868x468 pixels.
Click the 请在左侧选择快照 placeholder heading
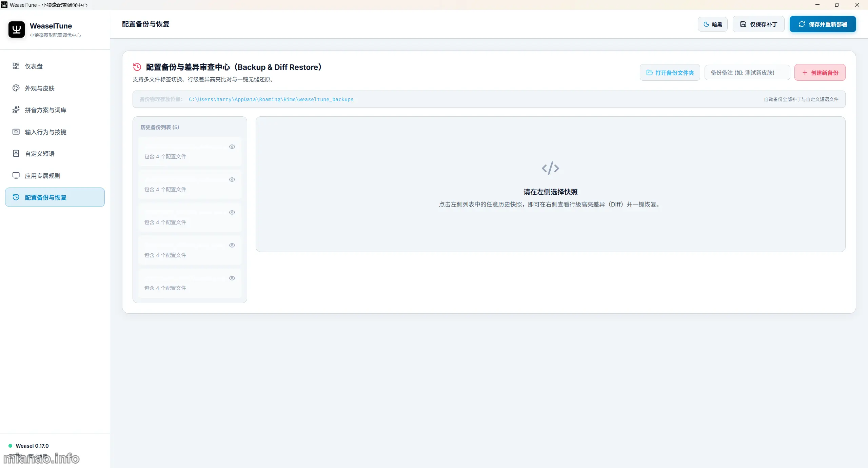click(x=550, y=192)
